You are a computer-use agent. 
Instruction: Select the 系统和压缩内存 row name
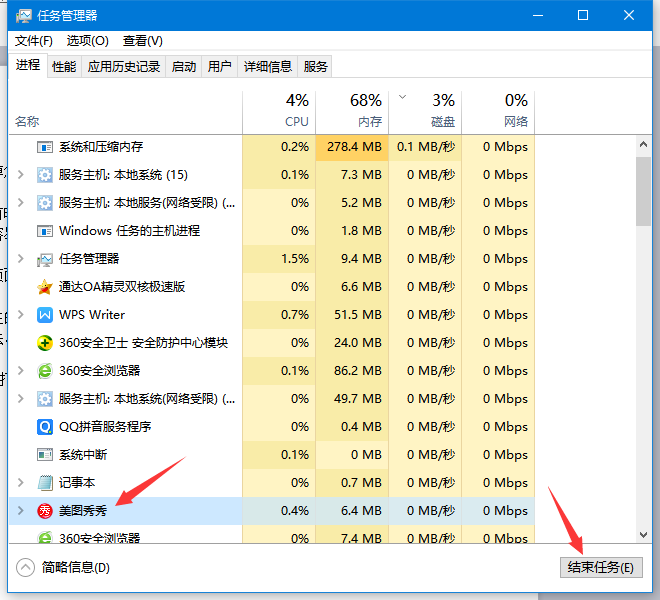101,147
